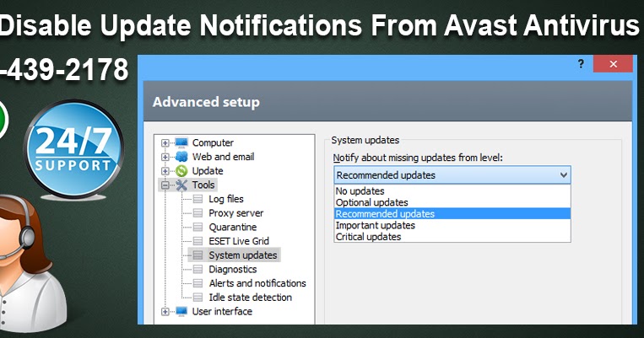Expand the Update tree node
This screenshot has width=644, height=338.
coord(165,171)
